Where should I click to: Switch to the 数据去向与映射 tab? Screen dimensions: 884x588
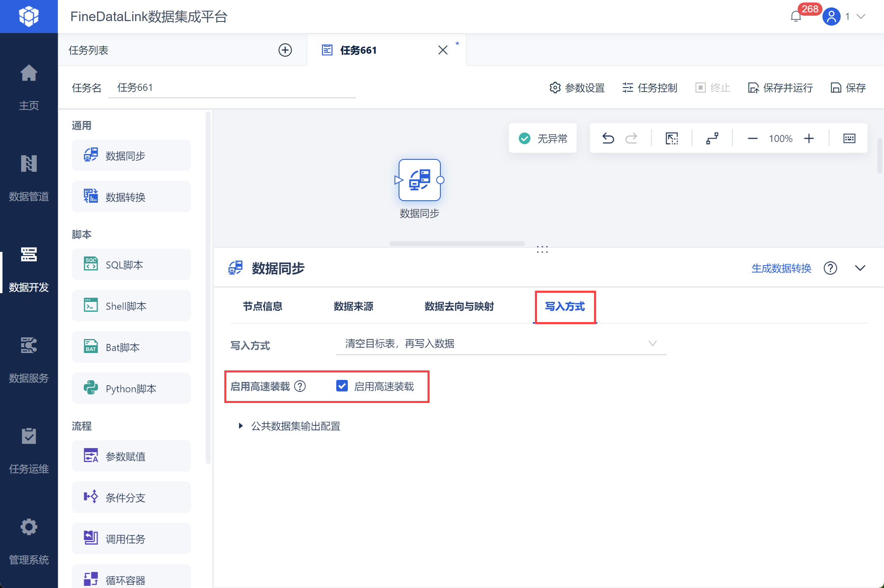point(459,306)
